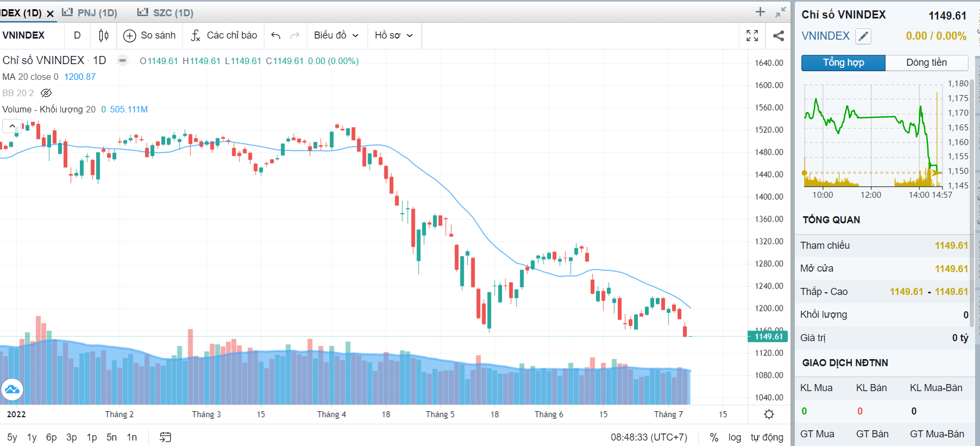The image size is (980, 446).
Task: Click the So sánh compare icon button
Action: tap(149, 36)
